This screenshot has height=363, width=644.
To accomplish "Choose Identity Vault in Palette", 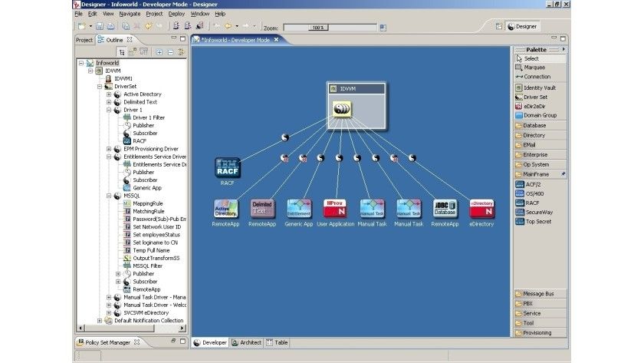I will coord(536,87).
